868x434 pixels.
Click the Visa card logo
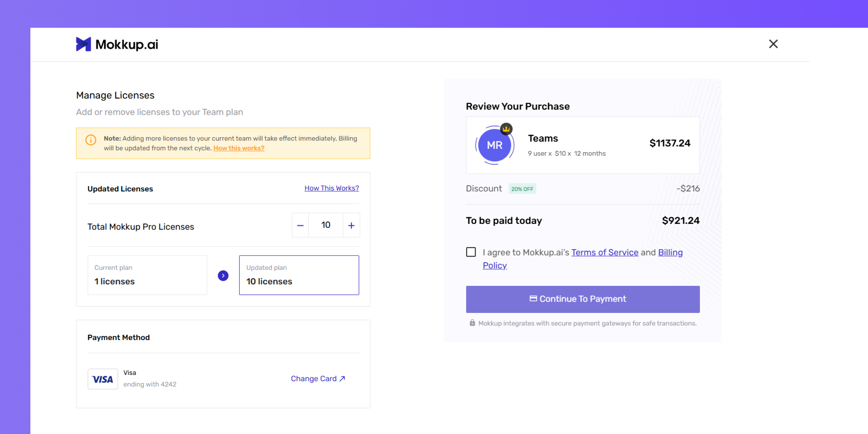[103, 379]
